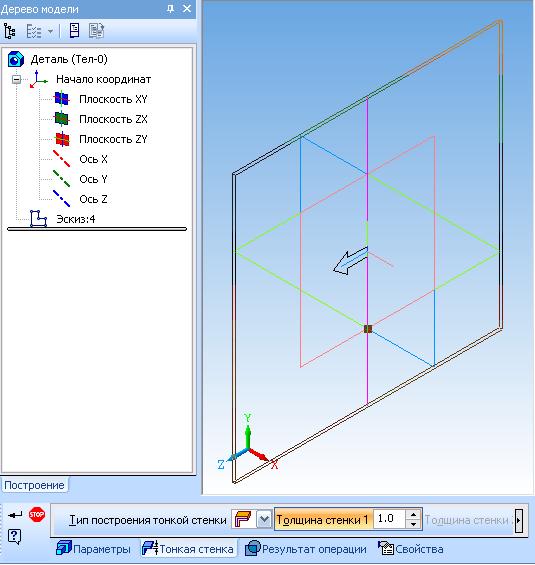Click the green plane icon of Плоскость ZX
Image resolution: width=535 pixels, height=565 pixels.
[62, 119]
